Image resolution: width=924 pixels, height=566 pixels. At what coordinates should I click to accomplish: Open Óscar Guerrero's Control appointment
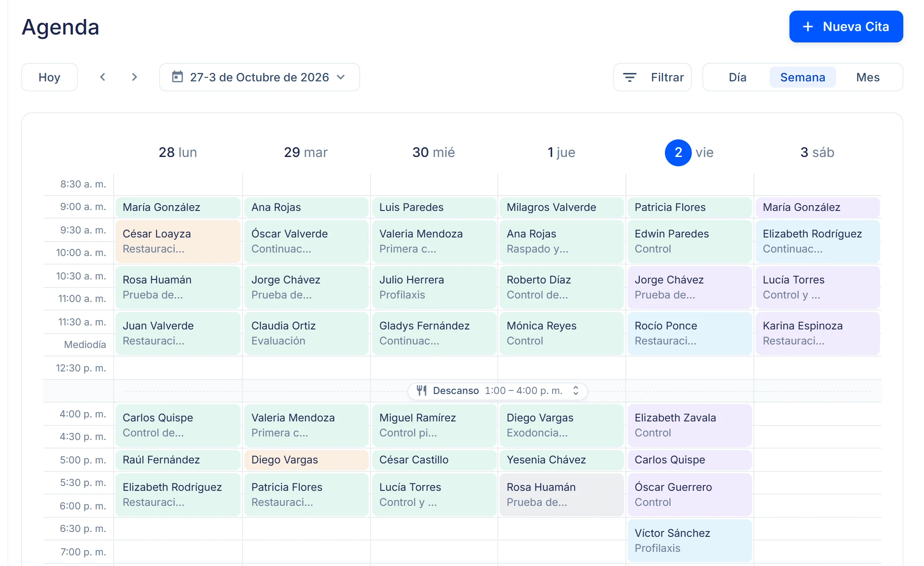click(x=690, y=494)
